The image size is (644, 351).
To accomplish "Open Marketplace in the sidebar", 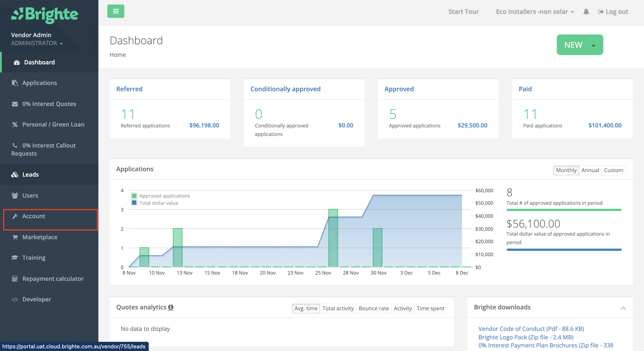I will tap(49, 237).
